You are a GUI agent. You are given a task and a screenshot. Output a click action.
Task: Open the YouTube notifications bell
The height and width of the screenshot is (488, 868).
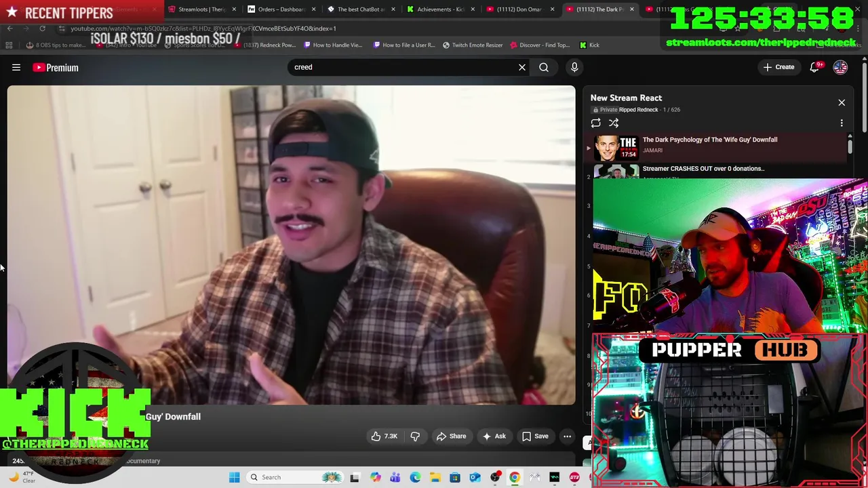[814, 67]
